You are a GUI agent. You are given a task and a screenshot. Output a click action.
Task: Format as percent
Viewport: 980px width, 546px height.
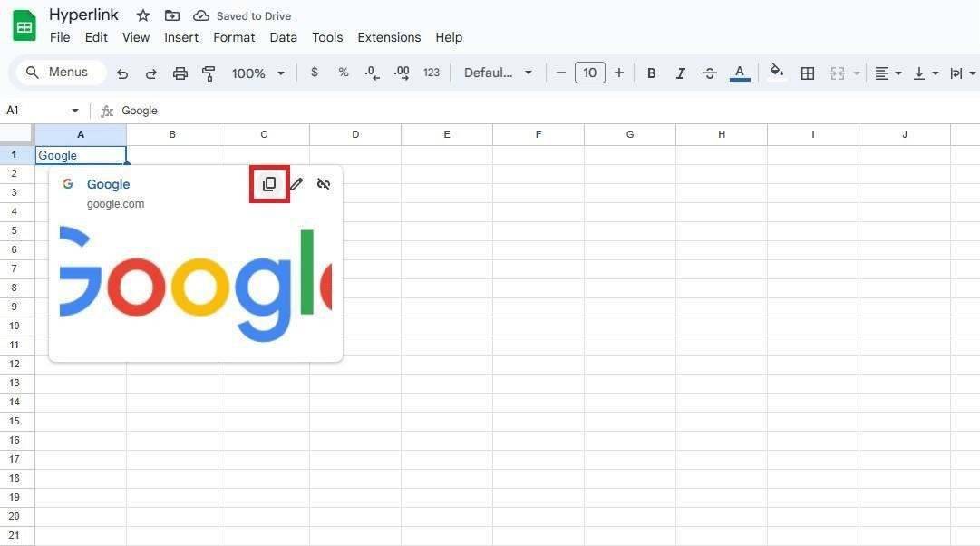click(x=343, y=73)
